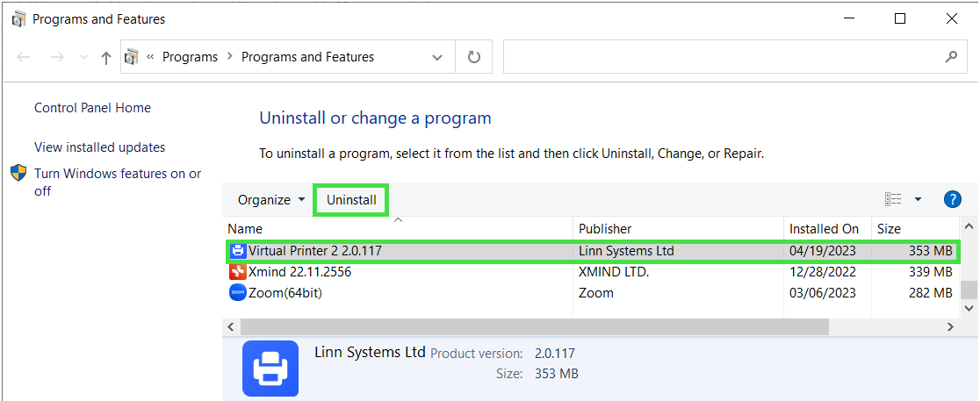Image resolution: width=980 pixels, height=401 pixels.
Task: Sort by the Installed On column
Action: (824, 228)
